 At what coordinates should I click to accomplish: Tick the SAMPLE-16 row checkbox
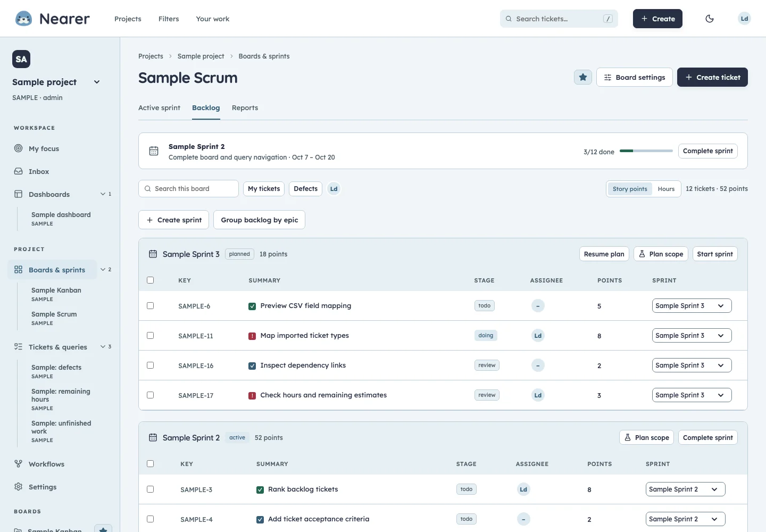point(151,365)
